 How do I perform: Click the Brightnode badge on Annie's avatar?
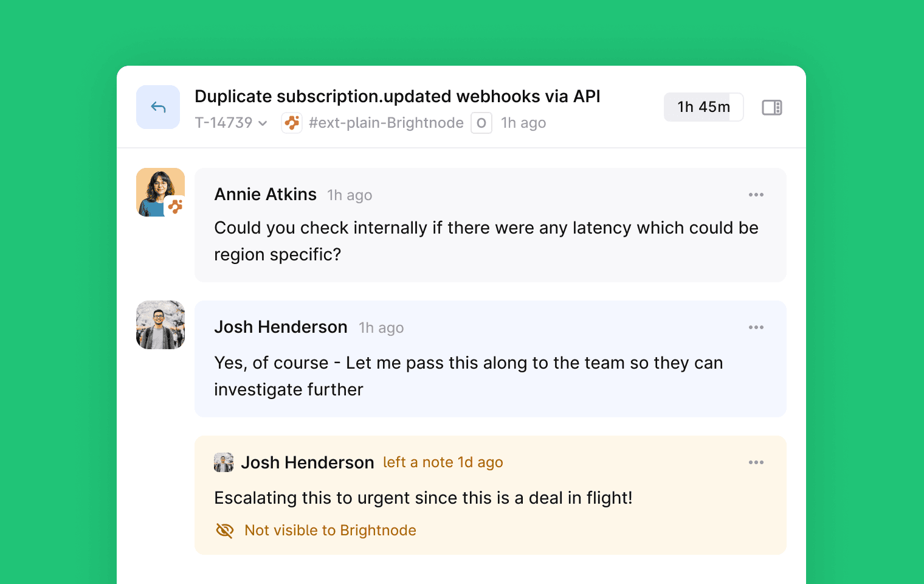point(175,207)
